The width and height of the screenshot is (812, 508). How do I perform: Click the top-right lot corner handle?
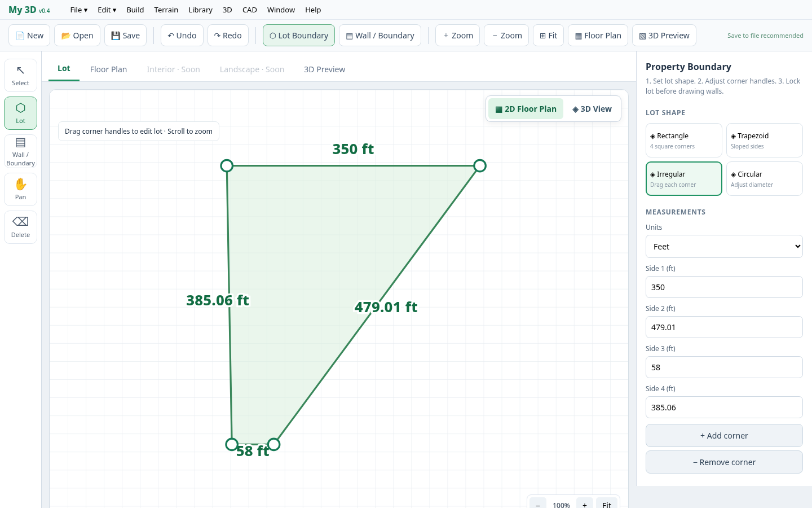pos(480,165)
